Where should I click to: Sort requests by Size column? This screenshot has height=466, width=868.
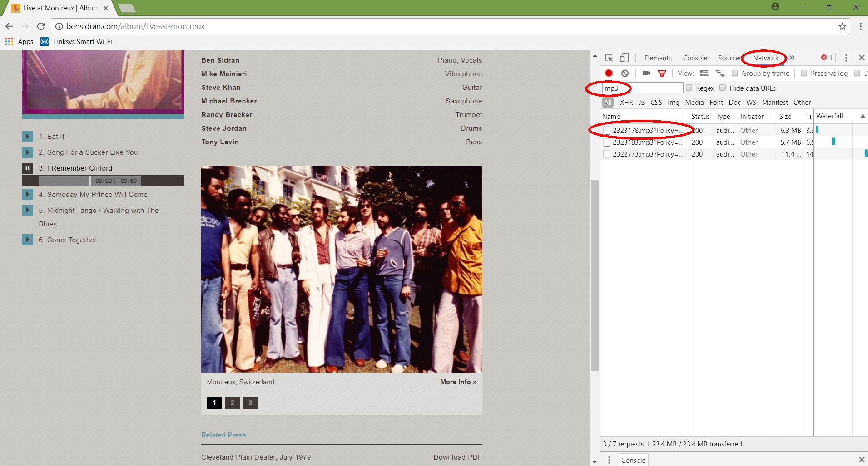click(789, 117)
